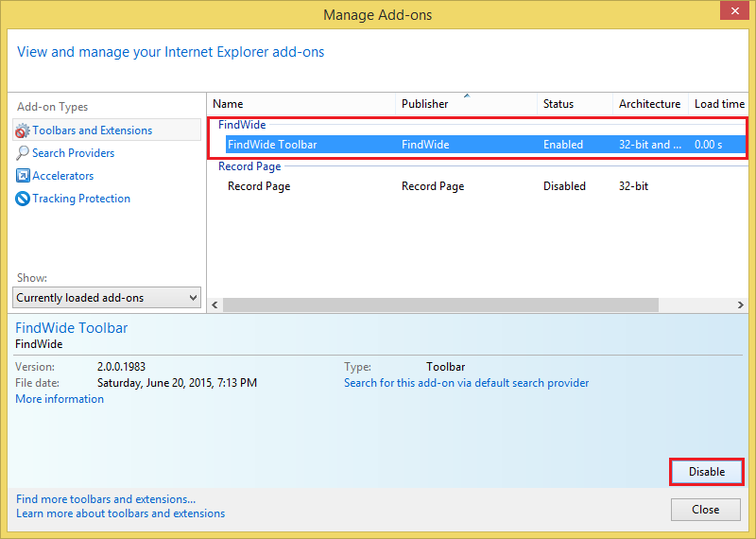The image size is (756, 539).
Task: Click the horizontal scrollbar thumb
Action: click(440, 305)
